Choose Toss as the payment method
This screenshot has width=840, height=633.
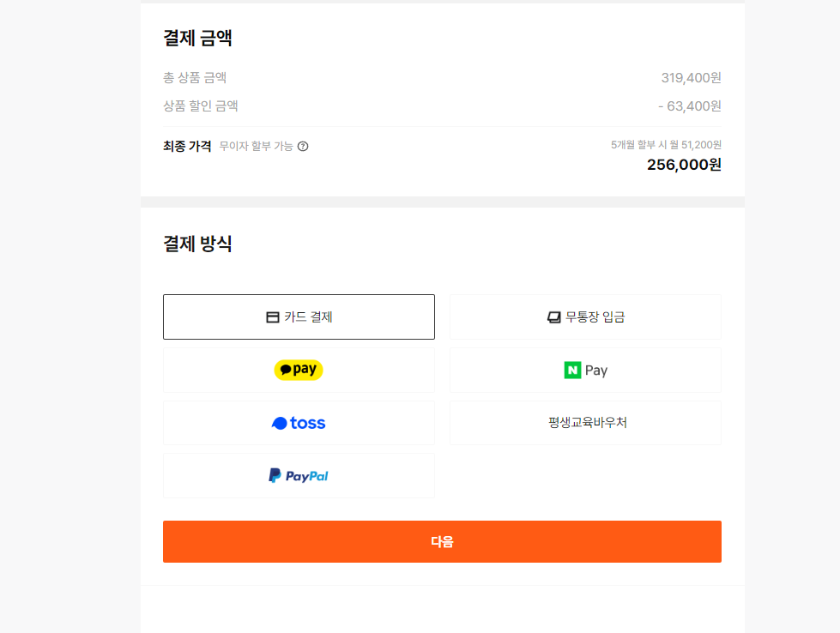[x=298, y=423]
